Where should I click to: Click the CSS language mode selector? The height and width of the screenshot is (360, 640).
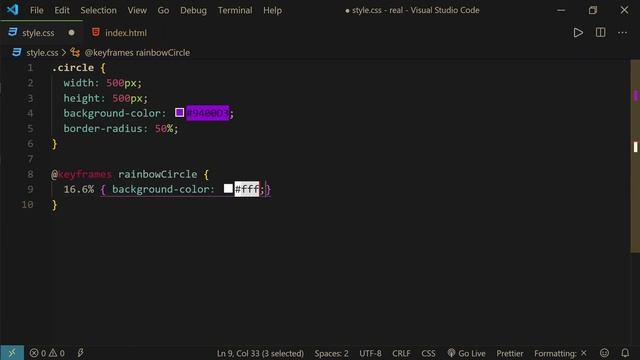428,353
